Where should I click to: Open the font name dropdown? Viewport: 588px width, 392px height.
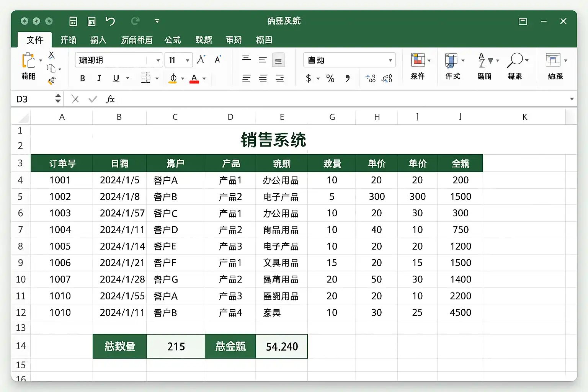(x=158, y=60)
